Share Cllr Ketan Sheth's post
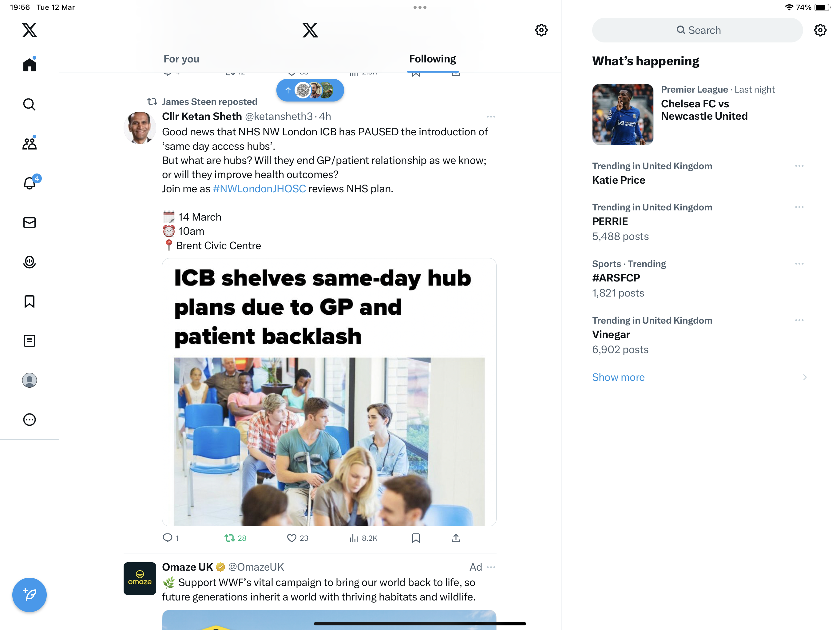840x630 pixels. 456,538
